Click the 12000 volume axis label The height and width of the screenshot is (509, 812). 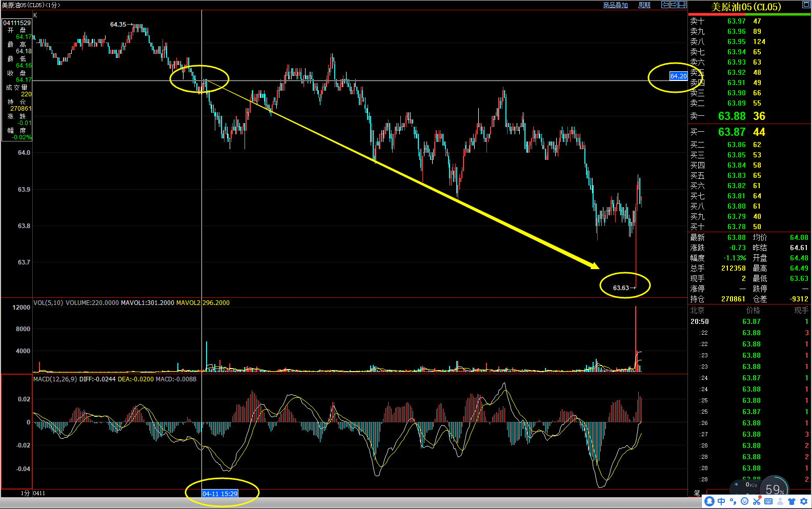[x=22, y=308]
